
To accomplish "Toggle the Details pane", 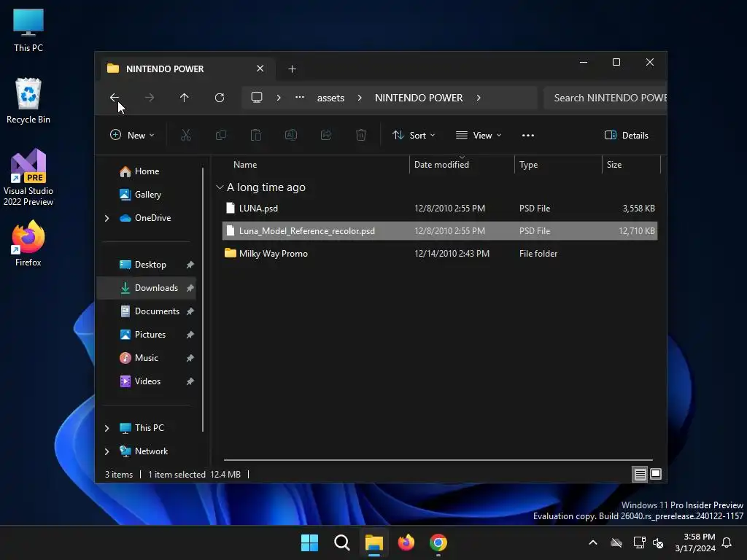I will pyautogui.click(x=627, y=135).
